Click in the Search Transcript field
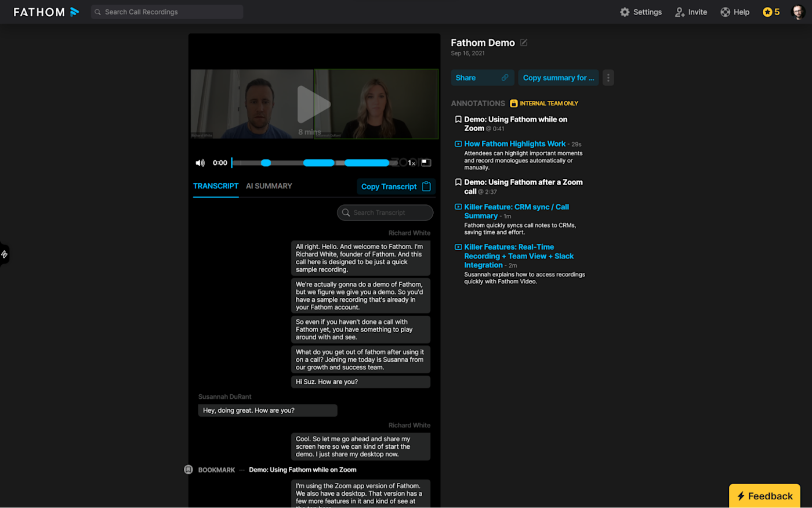The width and height of the screenshot is (812, 508). point(385,212)
